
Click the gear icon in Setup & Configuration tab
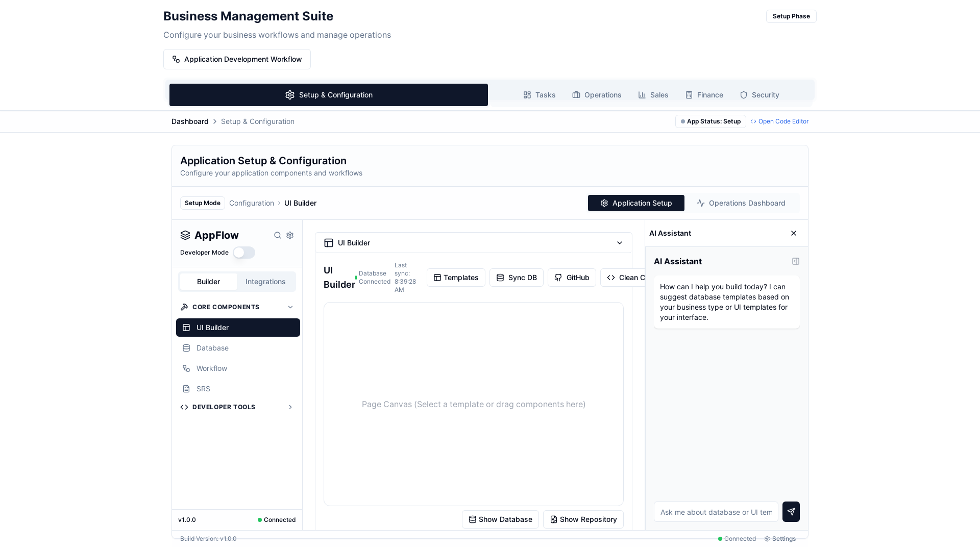[x=290, y=95]
